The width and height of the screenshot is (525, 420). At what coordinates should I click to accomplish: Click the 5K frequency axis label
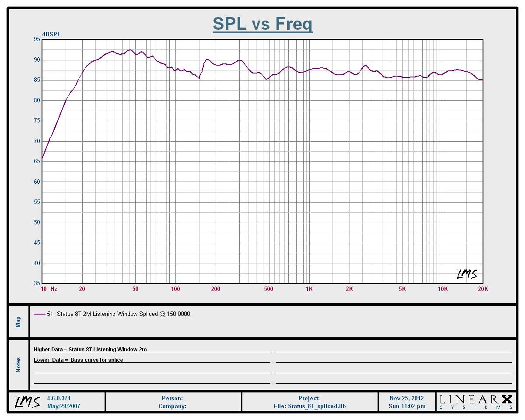pyautogui.click(x=402, y=289)
